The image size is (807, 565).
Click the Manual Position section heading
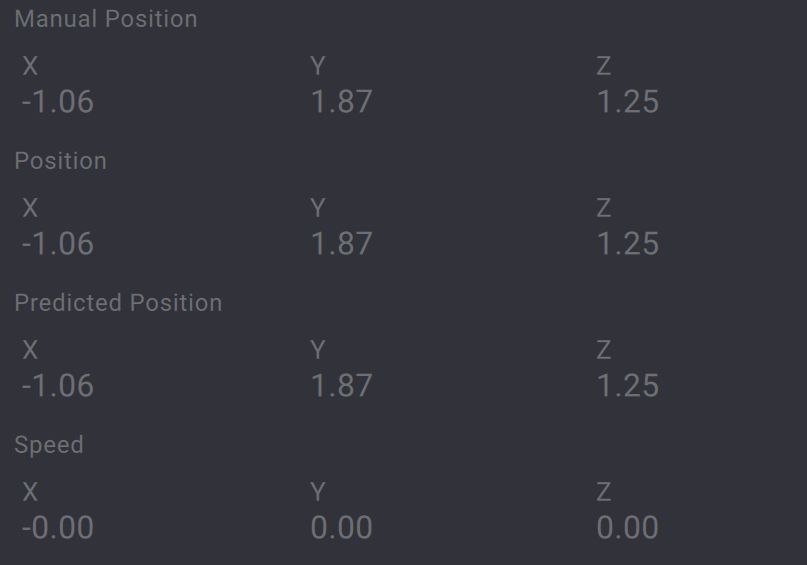106,19
